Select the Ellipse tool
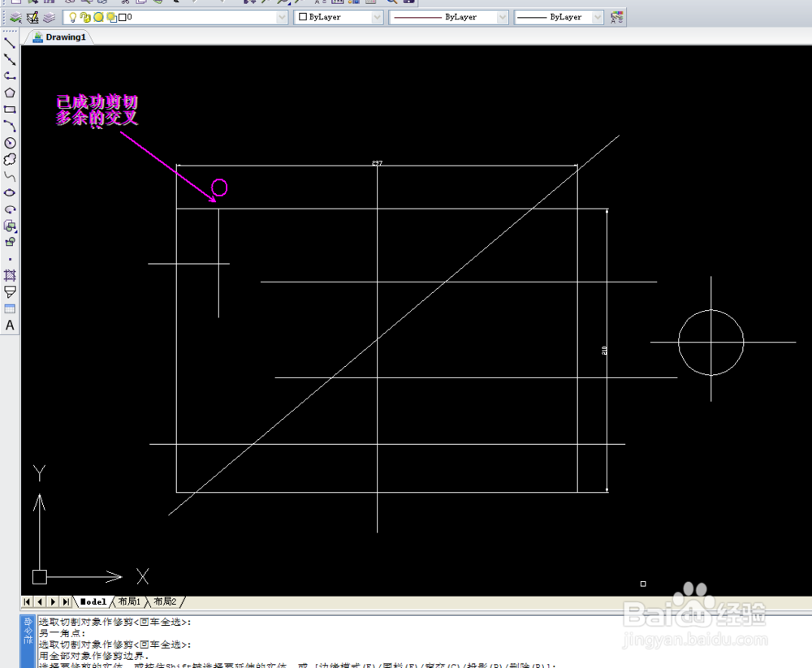 tap(9, 192)
